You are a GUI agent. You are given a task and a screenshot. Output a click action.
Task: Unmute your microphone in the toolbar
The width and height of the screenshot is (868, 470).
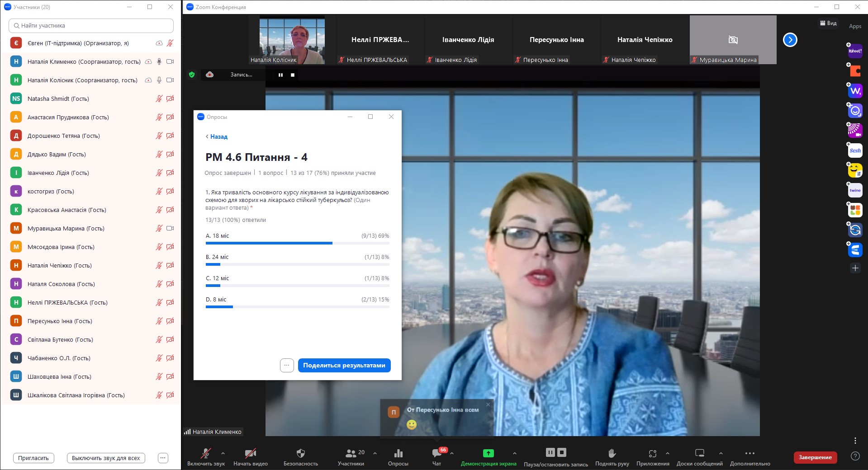pos(206,453)
